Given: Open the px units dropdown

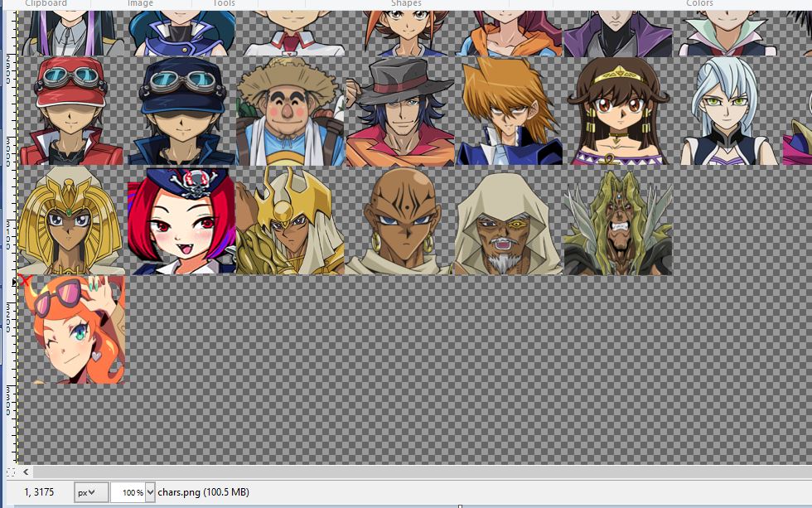Looking at the screenshot, I should coord(91,492).
